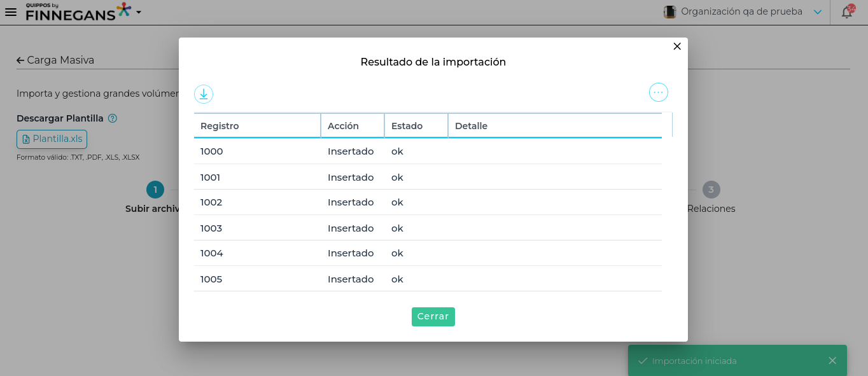Open the hamburger main menu
The height and width of the screenshot is (376, 868).
pos(11,12)
